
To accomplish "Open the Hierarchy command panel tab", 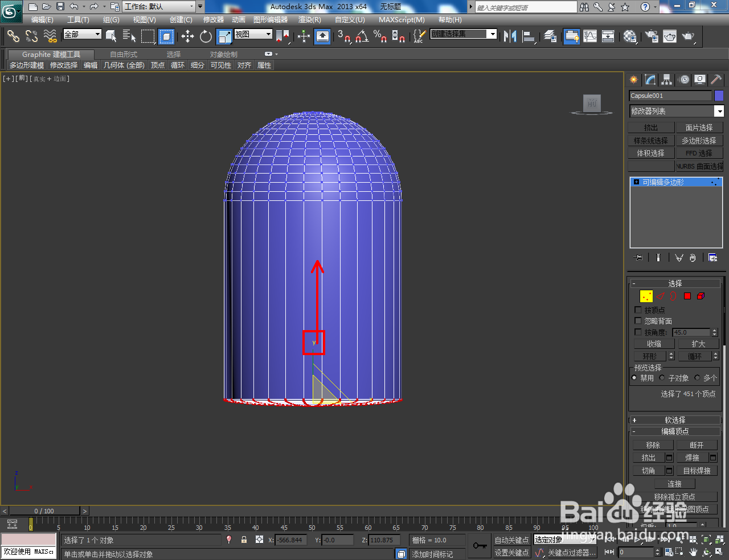I will [666, 80].
